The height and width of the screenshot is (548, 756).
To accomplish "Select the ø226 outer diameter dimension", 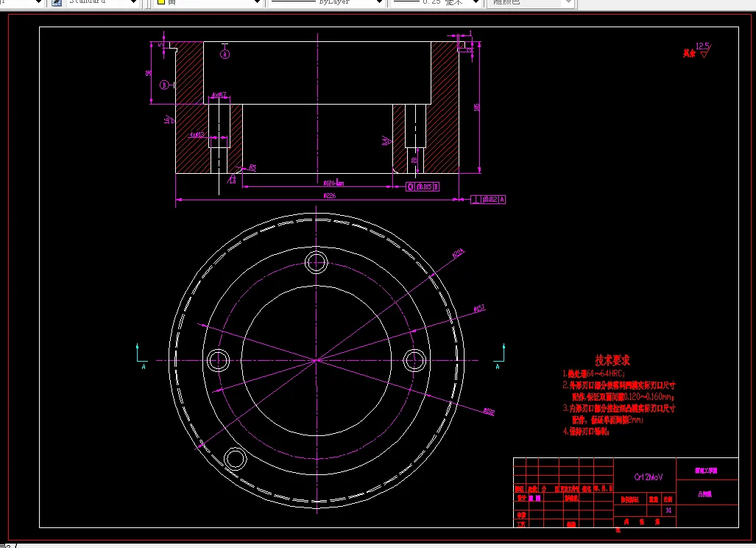I will 329,195.
